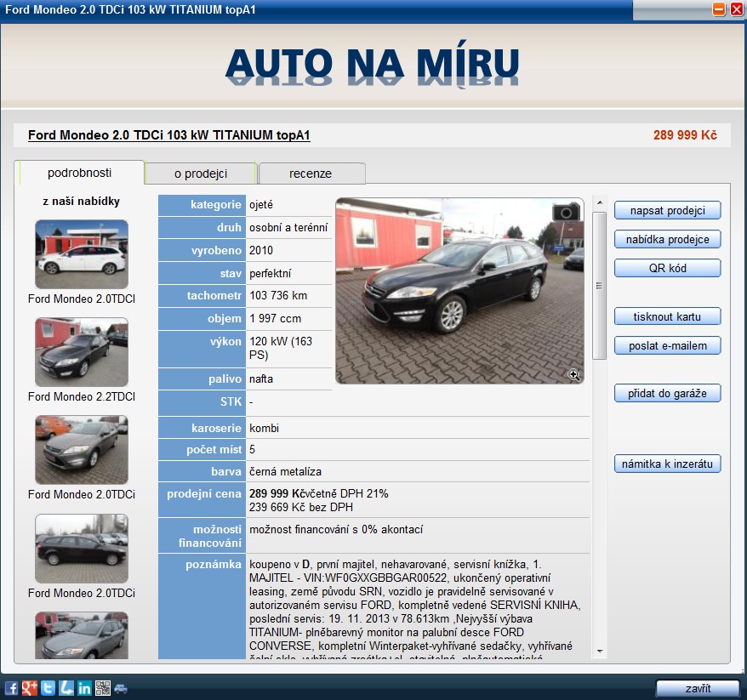Click the small car icon in bottom bar

pyautogui.click(x=121, y=688)
